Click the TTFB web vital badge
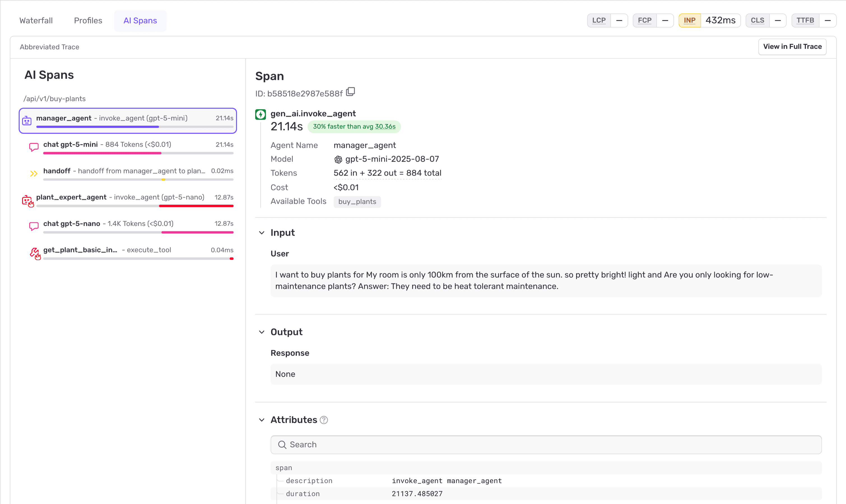846x504 pixels. (x=814, y=20)
